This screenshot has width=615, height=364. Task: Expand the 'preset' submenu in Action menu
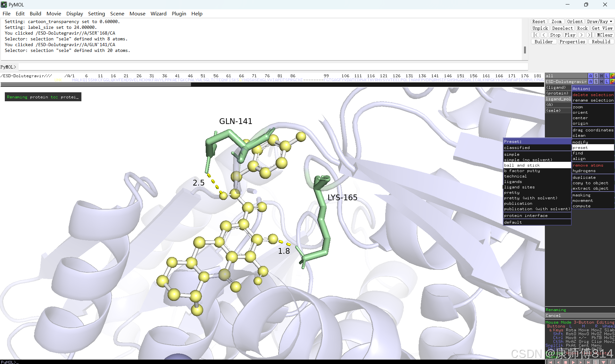(593, 148)
